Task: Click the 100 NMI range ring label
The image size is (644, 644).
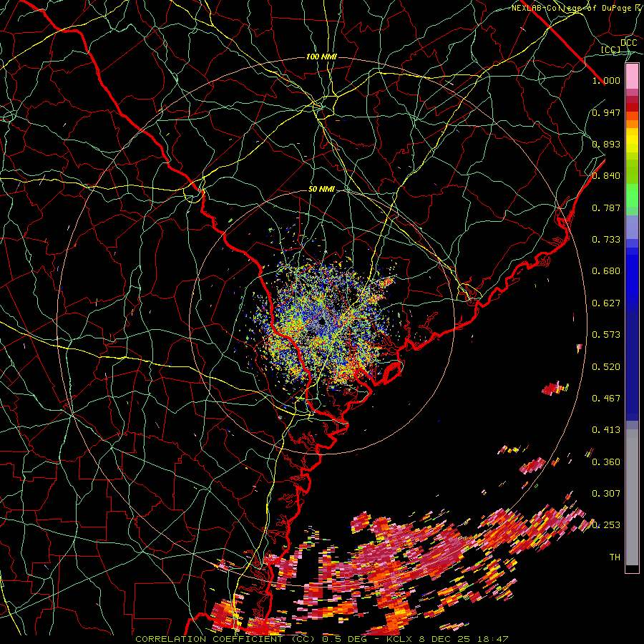Action: 321,57
